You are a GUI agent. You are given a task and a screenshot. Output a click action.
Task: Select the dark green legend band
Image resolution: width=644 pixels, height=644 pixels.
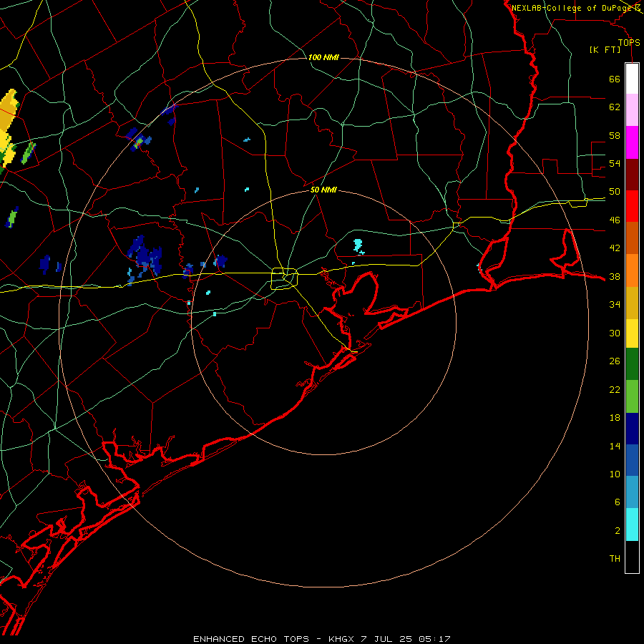632,364
